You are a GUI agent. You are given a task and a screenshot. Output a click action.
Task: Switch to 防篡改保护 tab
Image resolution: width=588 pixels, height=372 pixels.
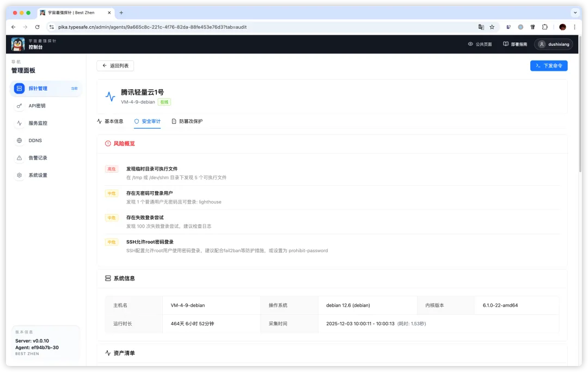[x=187, y=121]
